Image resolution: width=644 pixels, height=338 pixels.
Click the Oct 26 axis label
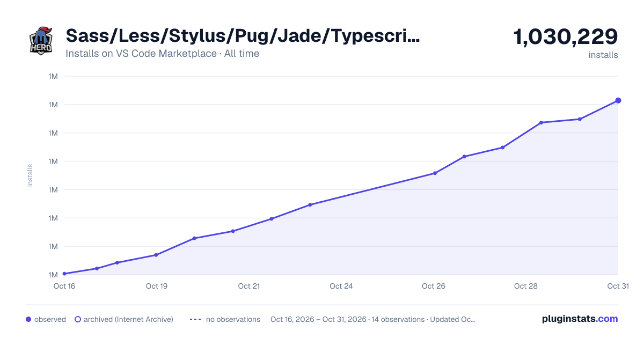pyautogui.click(x=434, y=286)
